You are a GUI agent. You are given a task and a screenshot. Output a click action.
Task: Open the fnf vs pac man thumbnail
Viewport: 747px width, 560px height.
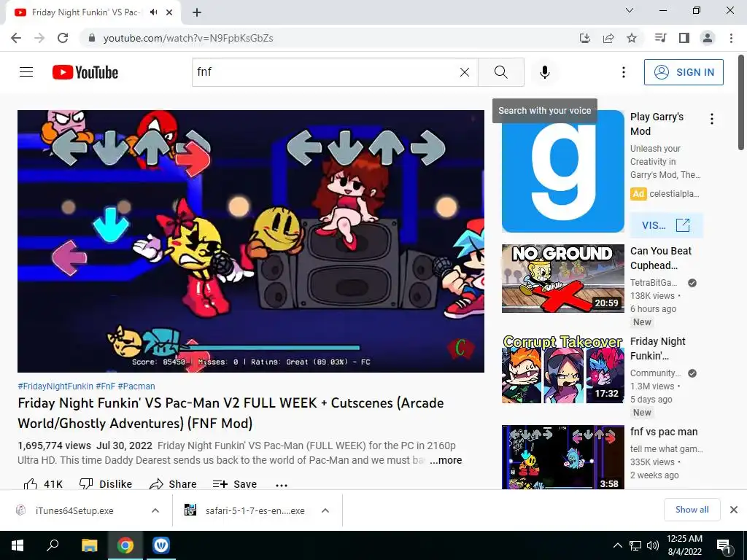tap(562, 457)
